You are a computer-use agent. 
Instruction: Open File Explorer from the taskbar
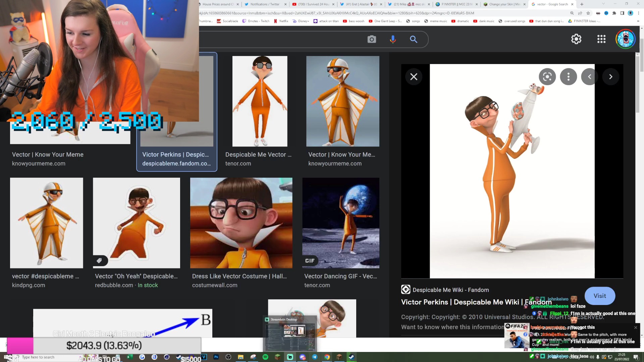[240, 357]
